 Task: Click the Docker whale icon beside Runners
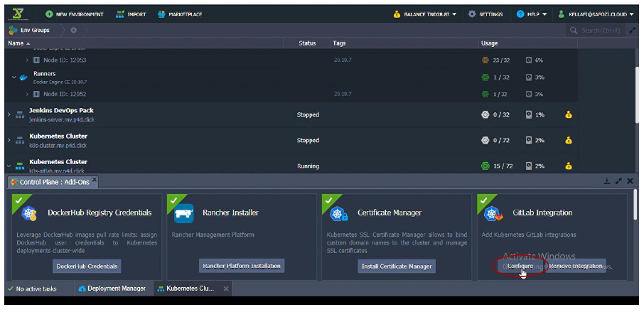click(x=24, y=77)
